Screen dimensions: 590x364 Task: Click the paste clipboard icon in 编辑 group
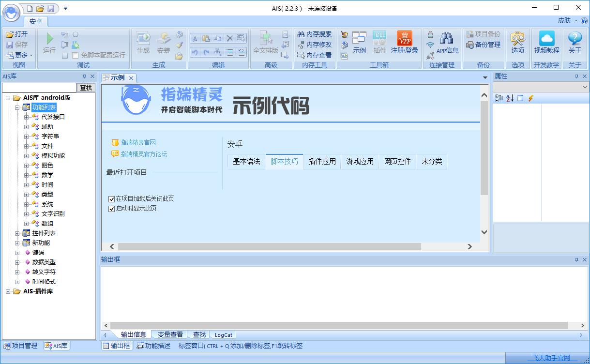click(206, 38)
